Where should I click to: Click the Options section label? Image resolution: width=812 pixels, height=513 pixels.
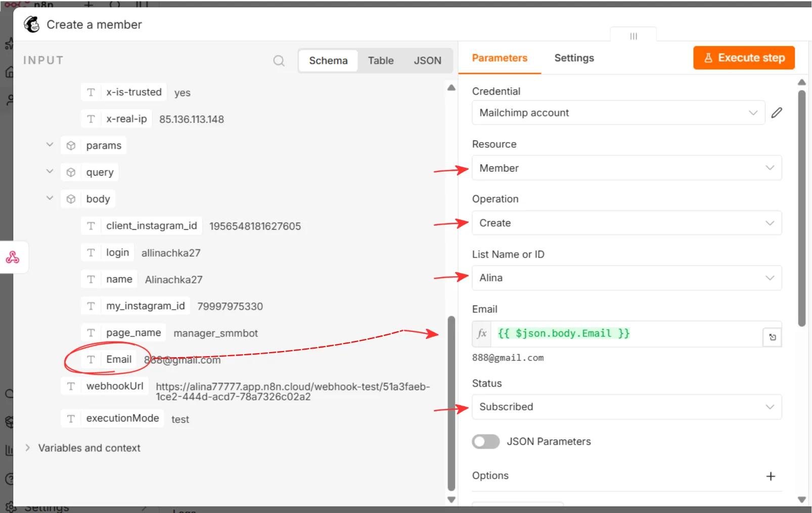click(x=490, y=476)
